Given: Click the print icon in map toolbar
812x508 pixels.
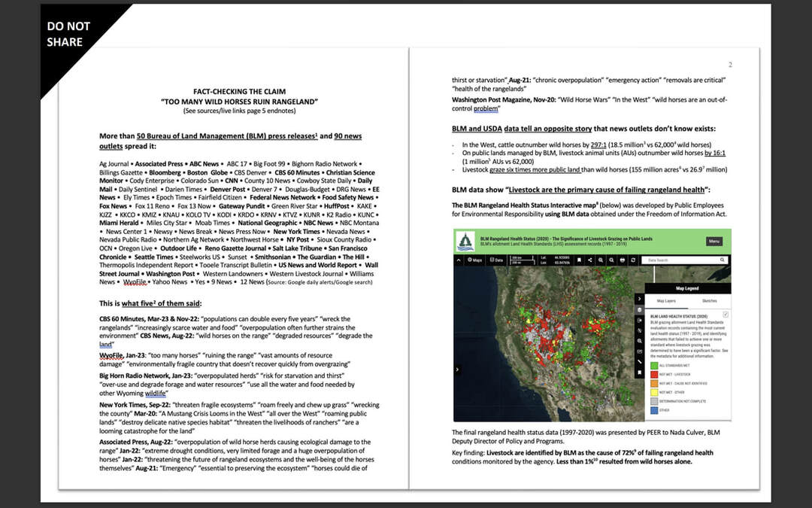Looking at the screenshot, I should pos(623,260).
